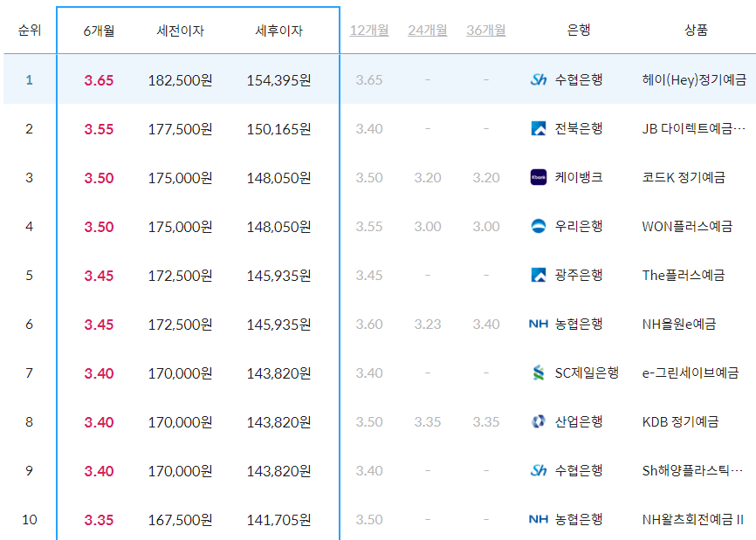Click the Suhyup Bank logo beside 헤이(Hey)정기예금
The height and width of the screenshot is (540, 756).
pyautogui.click(x=538, y=79)
